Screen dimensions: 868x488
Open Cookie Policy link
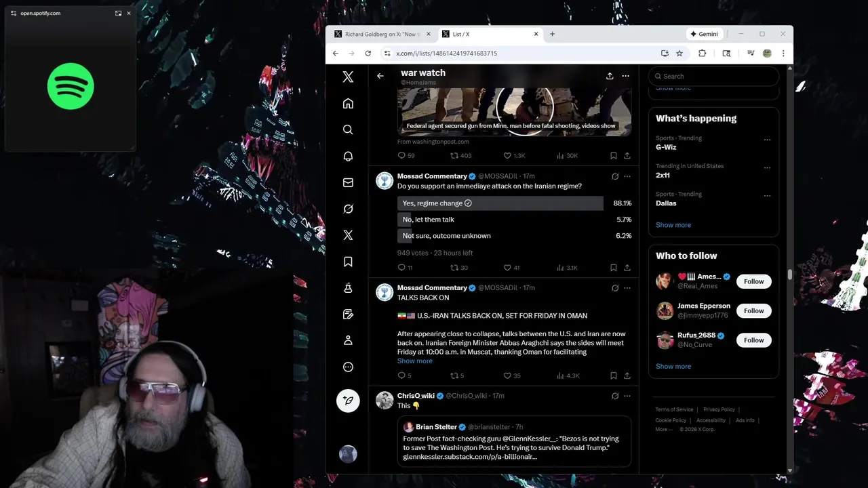pos(671,420)
